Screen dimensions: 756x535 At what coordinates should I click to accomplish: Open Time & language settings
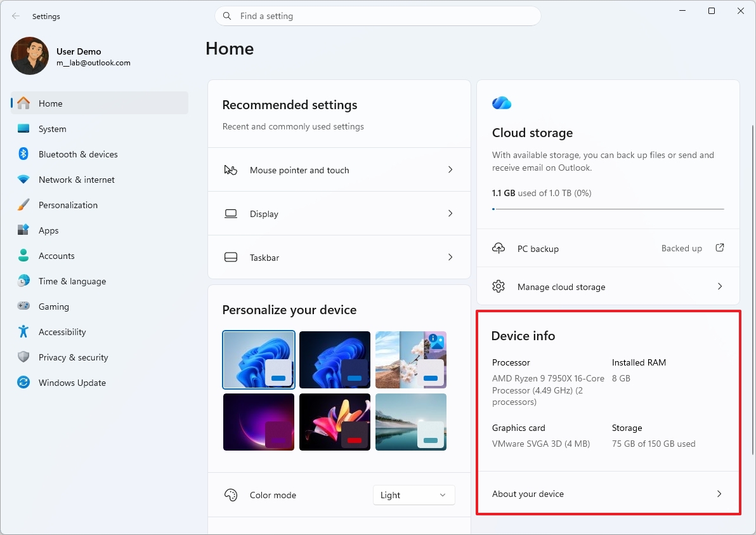point(73,281)
